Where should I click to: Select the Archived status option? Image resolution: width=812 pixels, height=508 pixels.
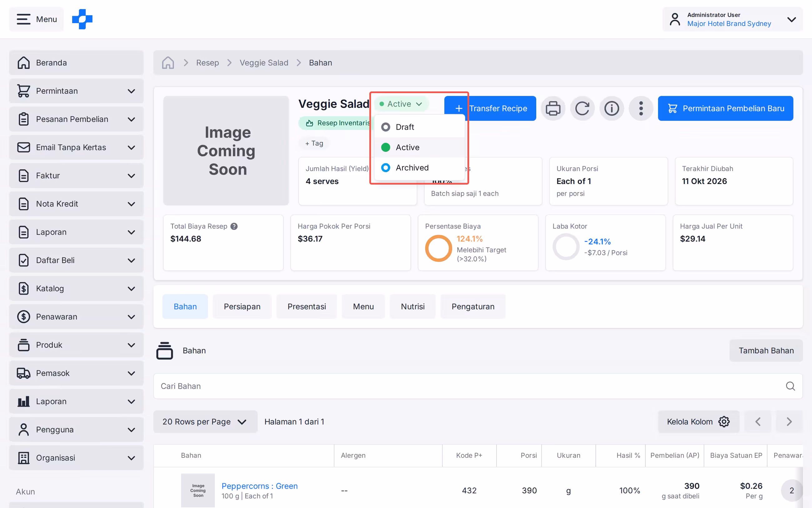coord(419,168)
